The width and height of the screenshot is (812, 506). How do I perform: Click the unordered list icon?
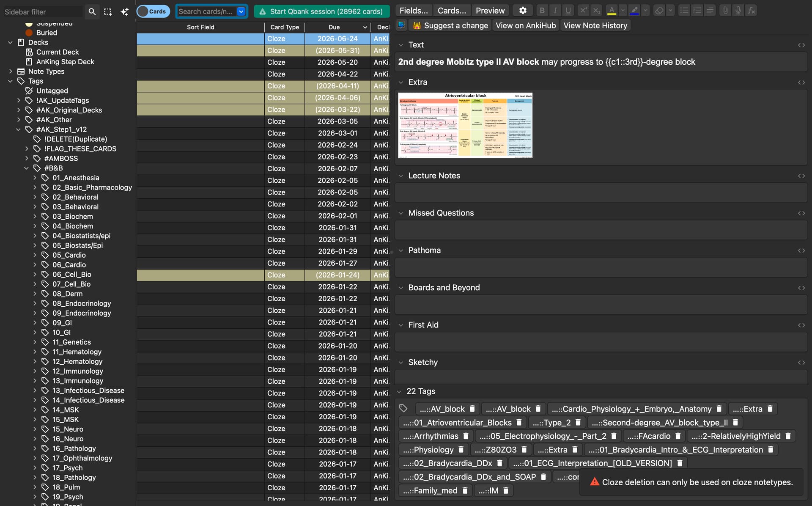pos(684,11)
